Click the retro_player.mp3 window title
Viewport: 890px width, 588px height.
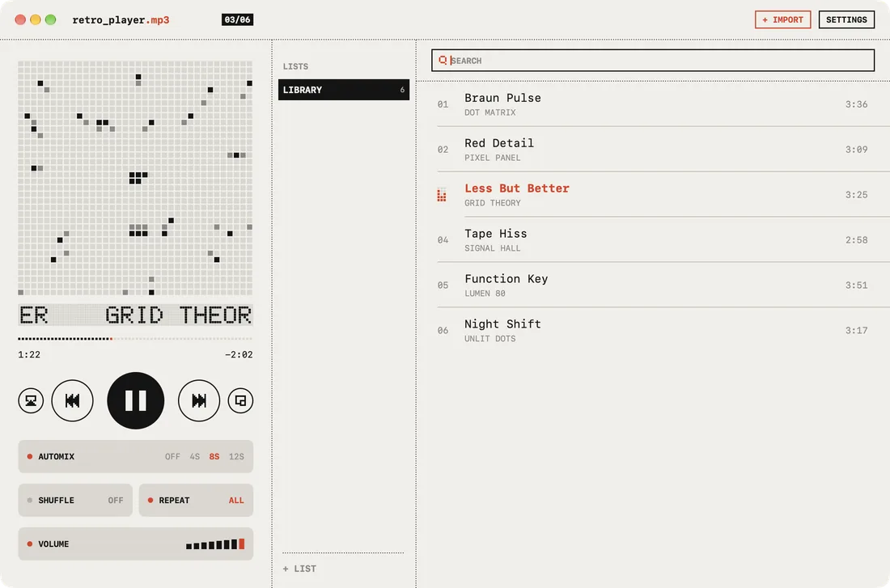121,20
